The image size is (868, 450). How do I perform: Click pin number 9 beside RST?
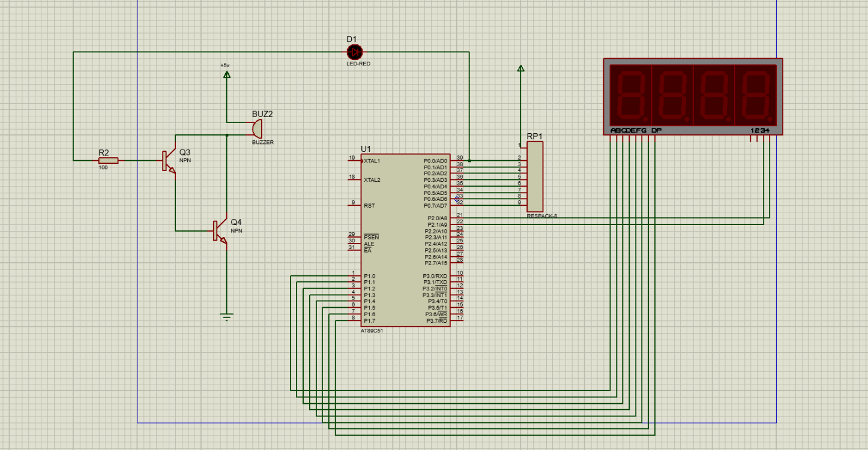click(x=353, y=203)
